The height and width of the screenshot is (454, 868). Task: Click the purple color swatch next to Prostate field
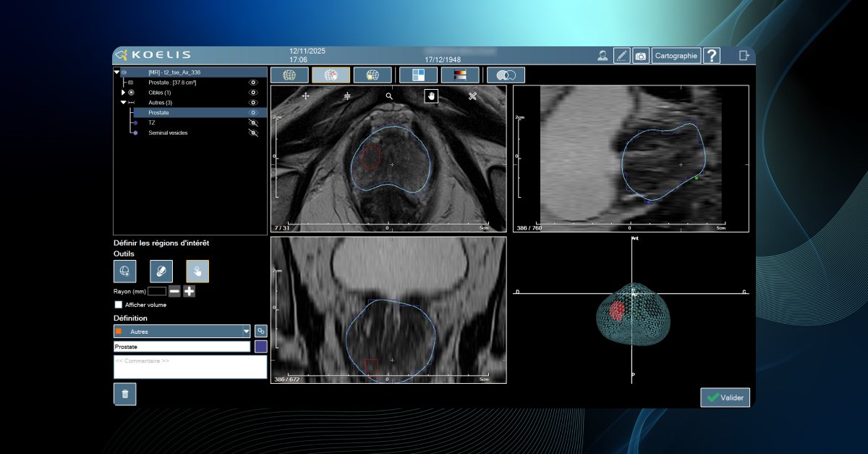tap(261, 346)
